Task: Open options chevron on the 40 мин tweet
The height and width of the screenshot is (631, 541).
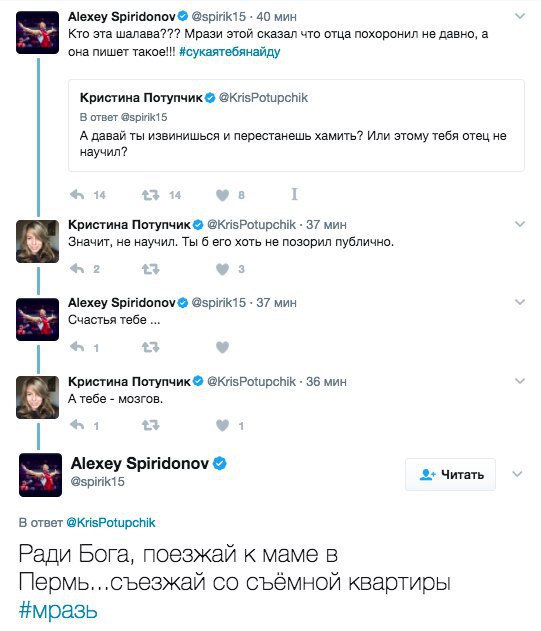Action: [x=520, y=16]
